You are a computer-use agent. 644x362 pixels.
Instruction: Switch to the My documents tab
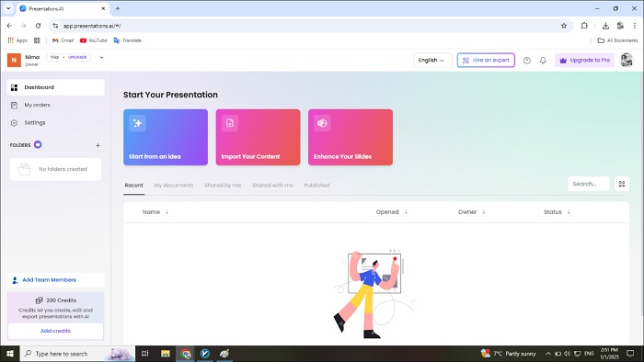point(173,186)
